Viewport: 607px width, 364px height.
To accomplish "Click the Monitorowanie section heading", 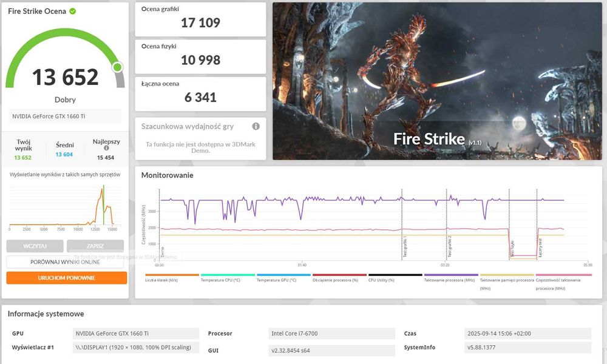I will (168, 175).
